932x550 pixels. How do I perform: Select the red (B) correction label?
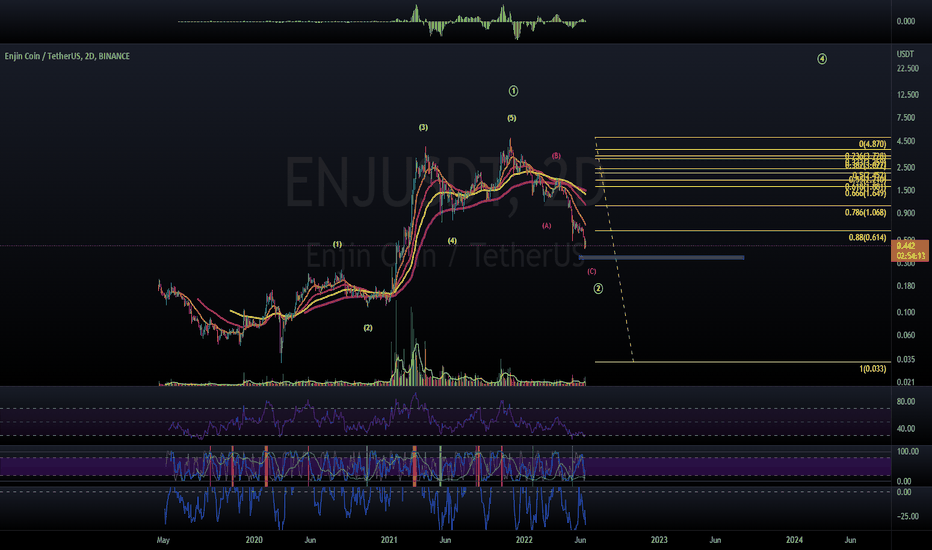pyautogui.click(x=556, y=156)
